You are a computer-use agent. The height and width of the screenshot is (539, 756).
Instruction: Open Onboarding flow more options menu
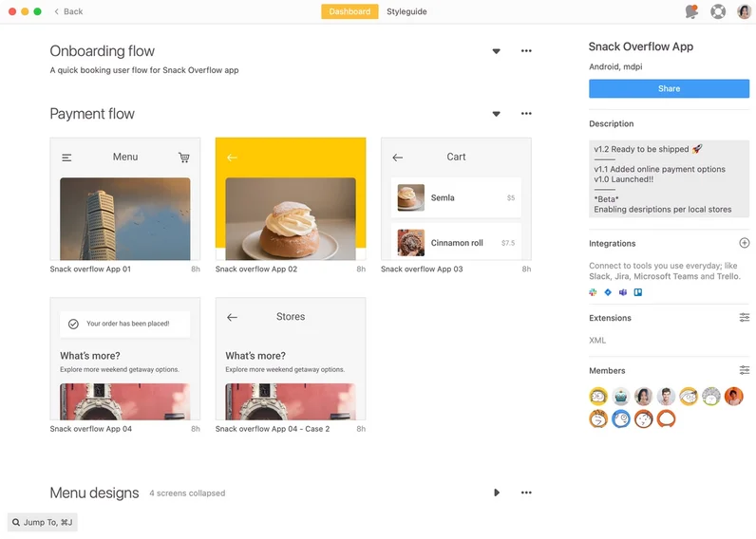click(x=526, y=50)
